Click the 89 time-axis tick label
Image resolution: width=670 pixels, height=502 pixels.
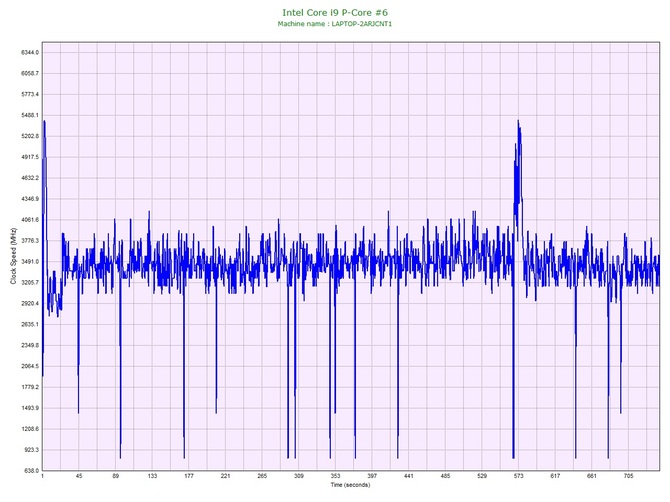[115, 476]
